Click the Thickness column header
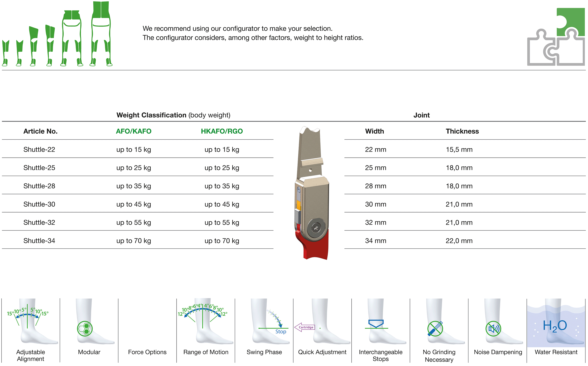The image size is (588, 366). pos(462,131)
